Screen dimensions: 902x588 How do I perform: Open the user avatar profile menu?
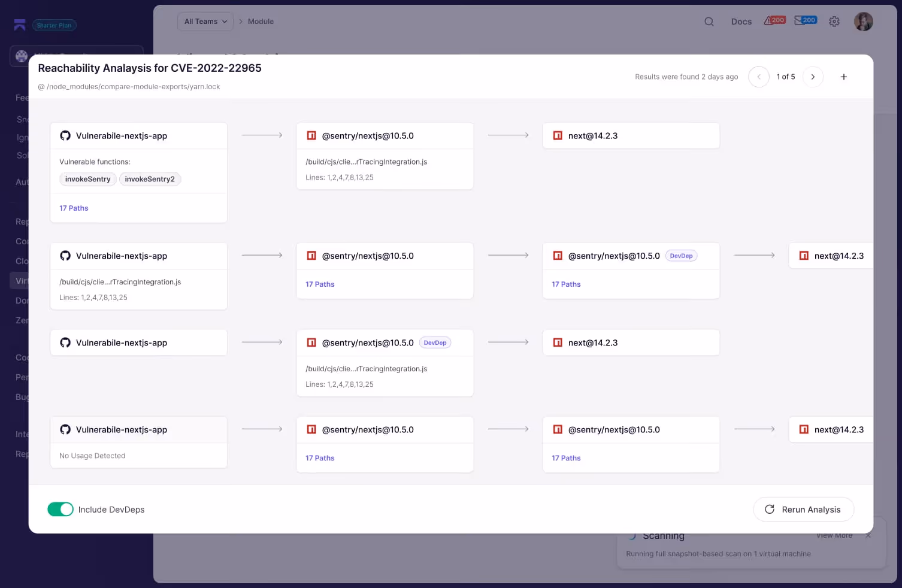pyautogui.click(x=863, y=22)
